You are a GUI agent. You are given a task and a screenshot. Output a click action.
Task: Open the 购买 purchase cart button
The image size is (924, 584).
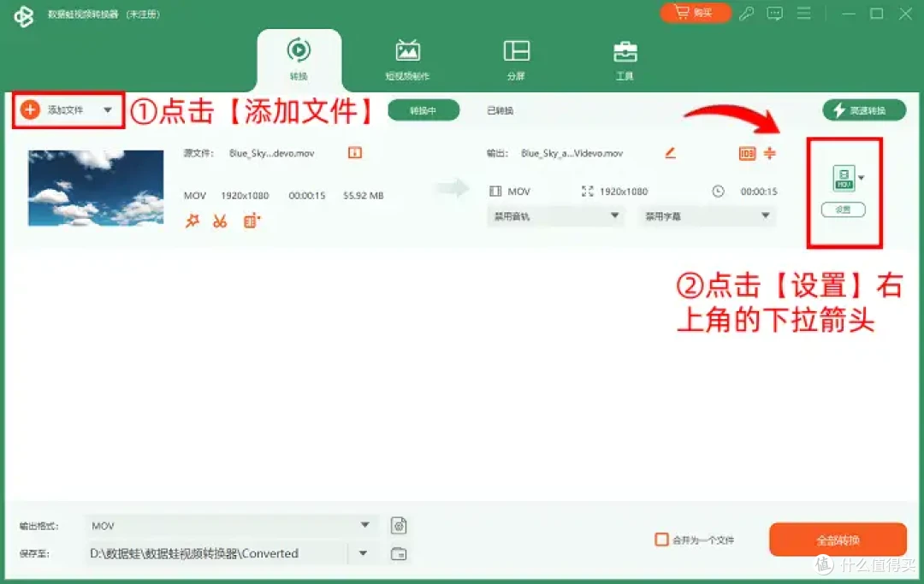696,12
